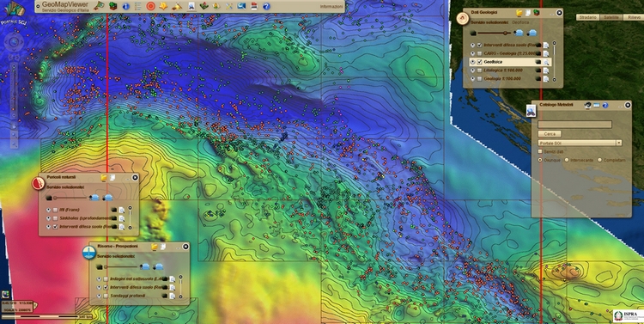Click the ISPRA logo

(x=628, y=315)
